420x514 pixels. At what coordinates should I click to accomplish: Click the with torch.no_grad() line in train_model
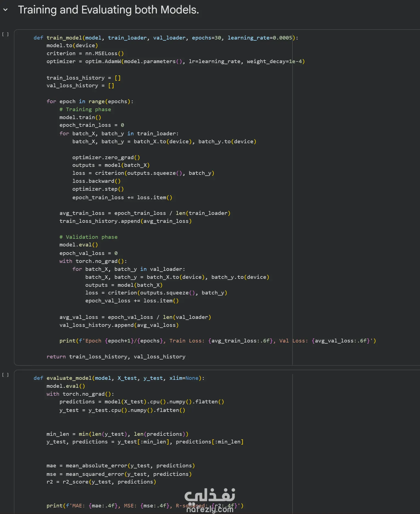coord(93,261)
